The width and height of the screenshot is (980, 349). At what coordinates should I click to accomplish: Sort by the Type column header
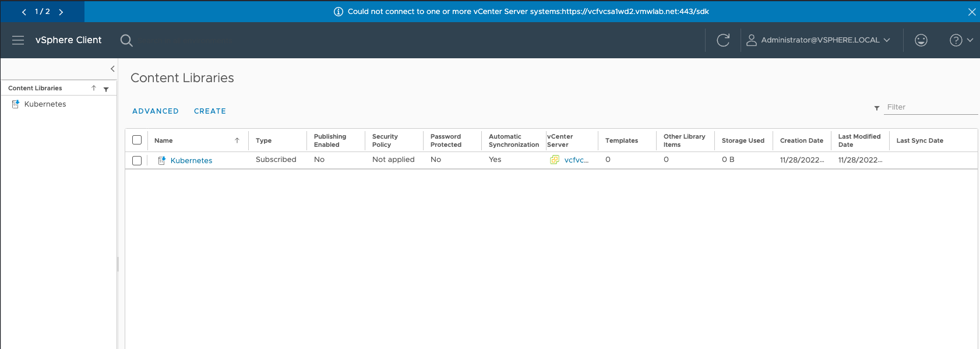[x=263, y=140]
